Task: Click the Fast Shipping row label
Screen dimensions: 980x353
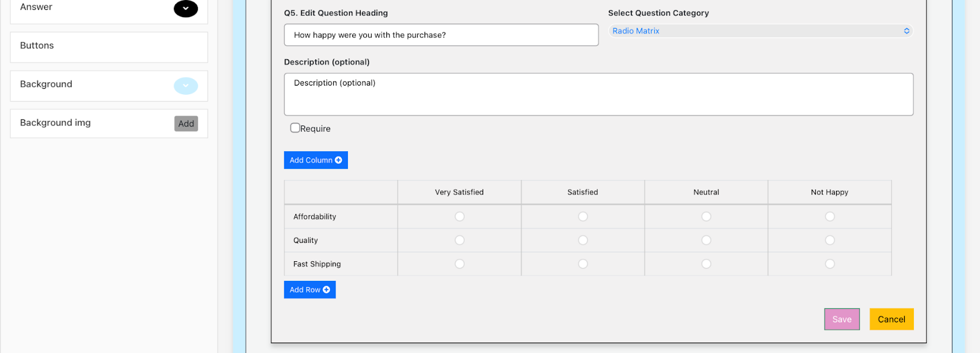Action: click(317, 264)
